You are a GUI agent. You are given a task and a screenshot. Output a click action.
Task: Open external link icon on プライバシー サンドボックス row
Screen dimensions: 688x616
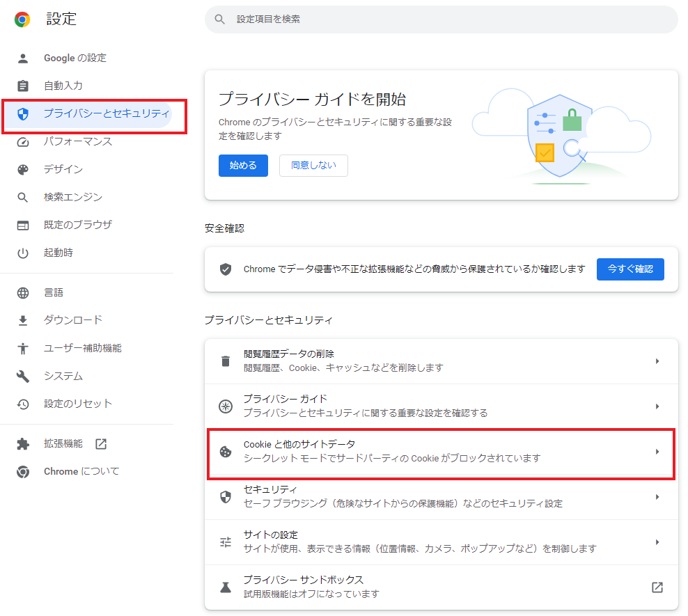[657, 587]
